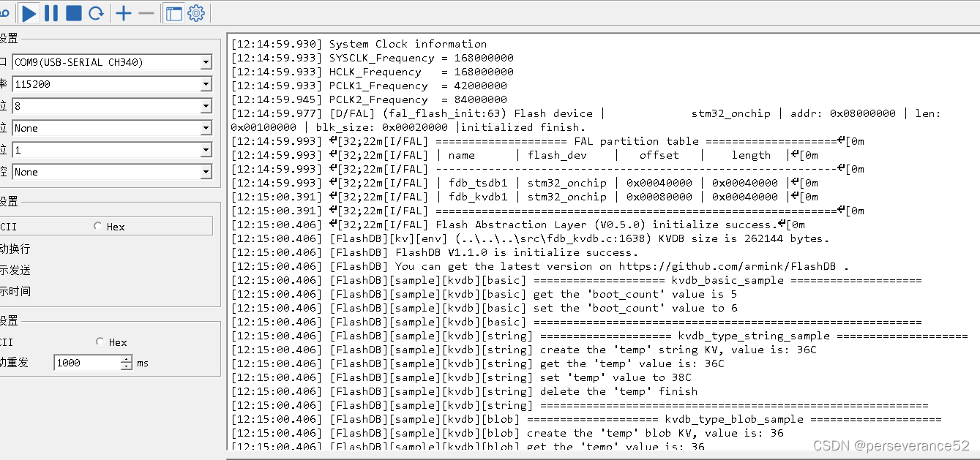This screenshot has width=980, height=460.
Task: Click the blue plus icon in the toolbar
Action: (x=124, y=12)
